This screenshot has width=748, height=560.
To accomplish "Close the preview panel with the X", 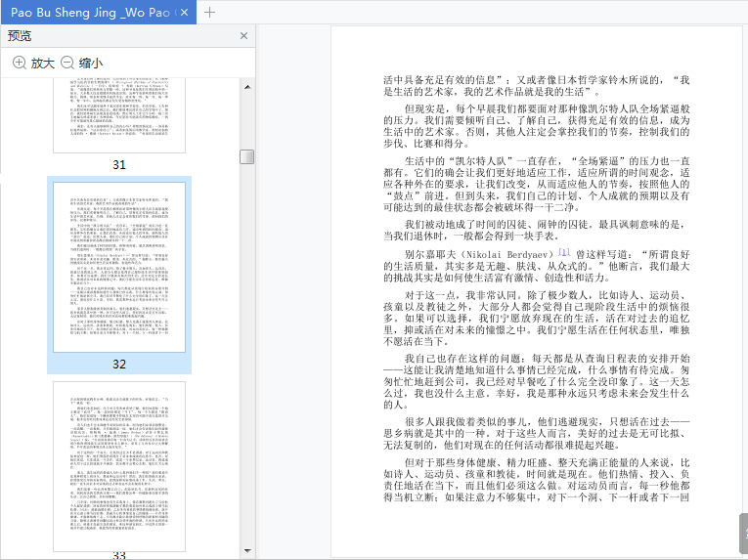I will click(243, 36).
